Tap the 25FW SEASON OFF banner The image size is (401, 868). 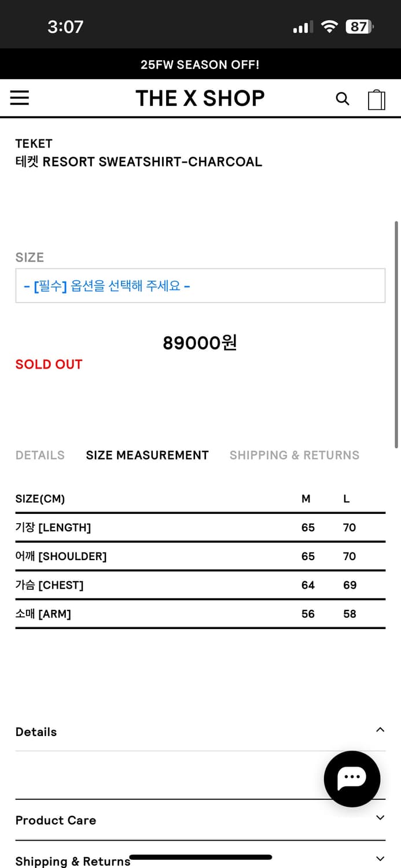tap(200, 64)
